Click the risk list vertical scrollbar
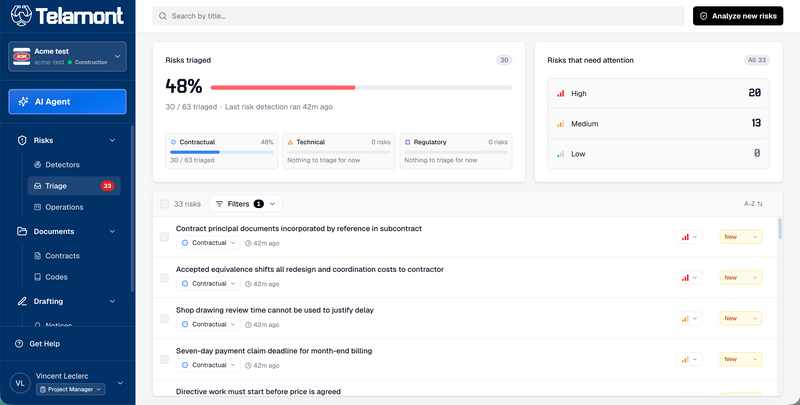This screenshot has height=405, width=800. point(780,229)
